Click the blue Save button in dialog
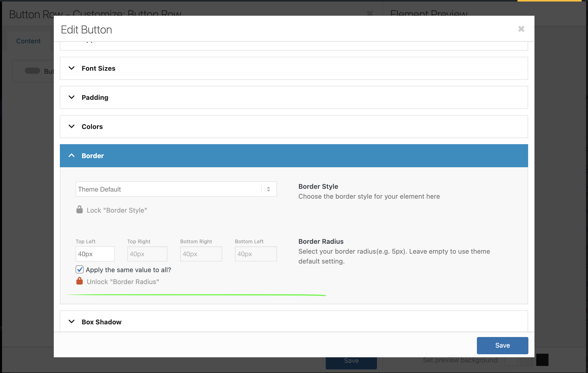The height and width of the screenshot is (373, 588). point(502,345)
